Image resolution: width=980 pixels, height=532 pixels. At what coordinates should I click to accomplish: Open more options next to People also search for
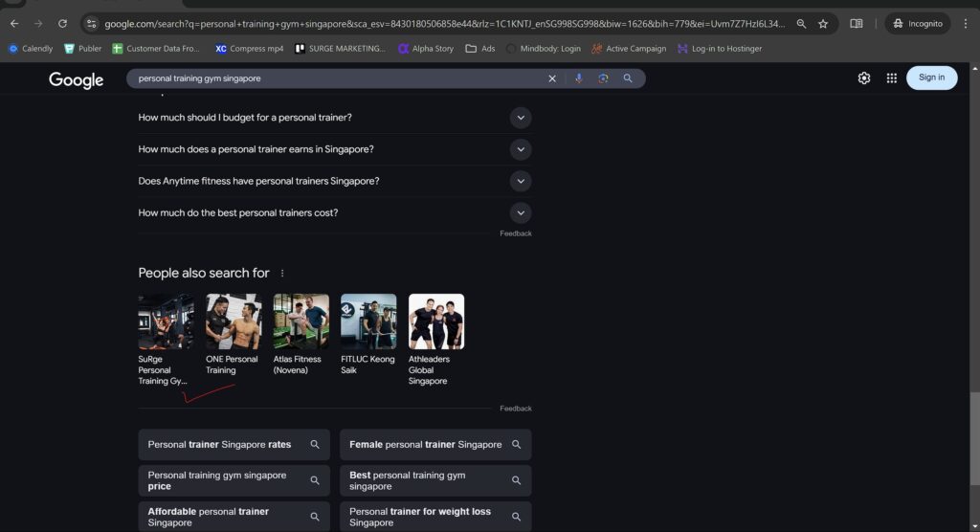tap(282, 274)
